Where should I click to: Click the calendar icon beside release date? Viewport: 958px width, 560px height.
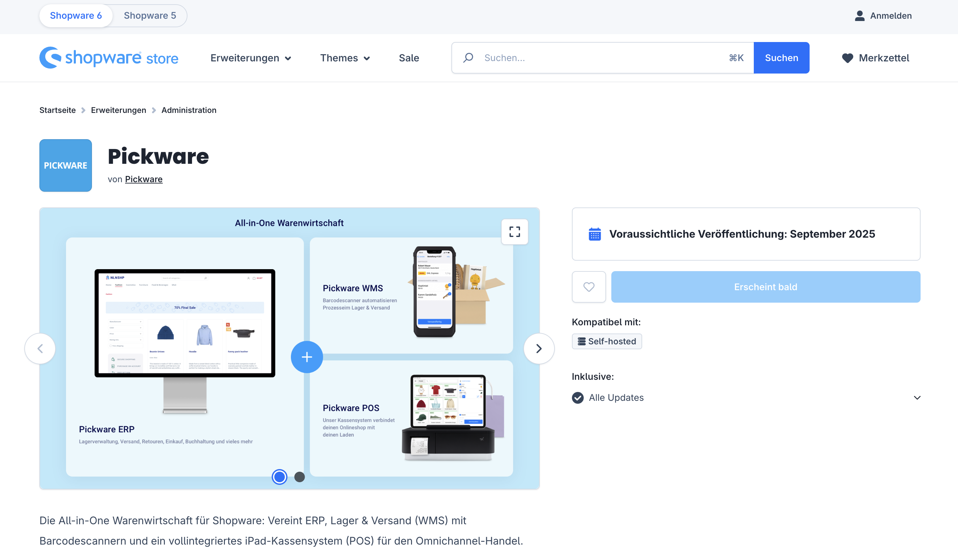point(595,234)
